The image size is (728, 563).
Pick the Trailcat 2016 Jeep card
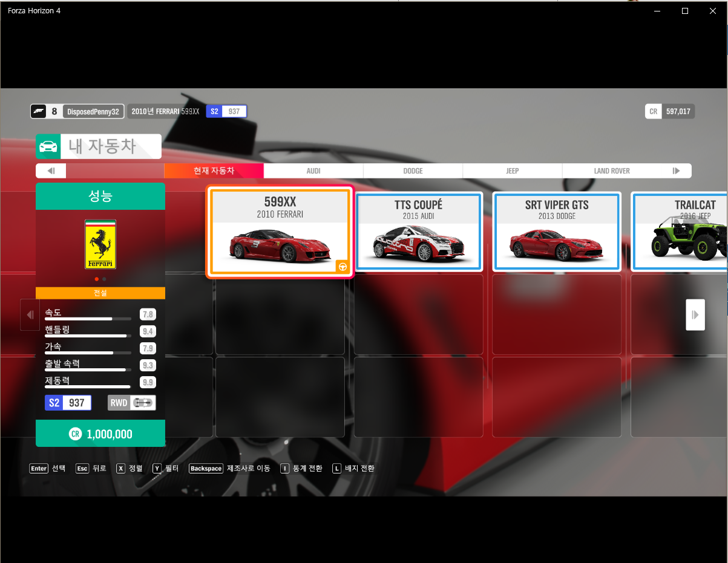pos(680,232)
